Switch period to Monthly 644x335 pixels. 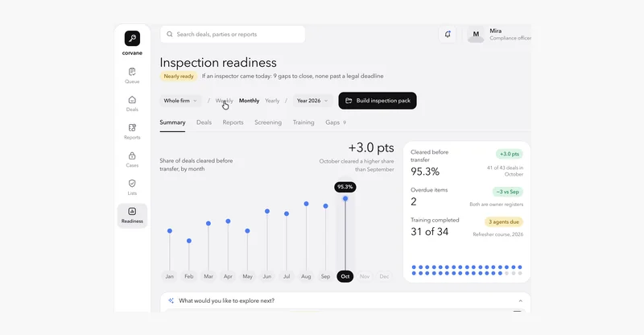pos(249,101)
